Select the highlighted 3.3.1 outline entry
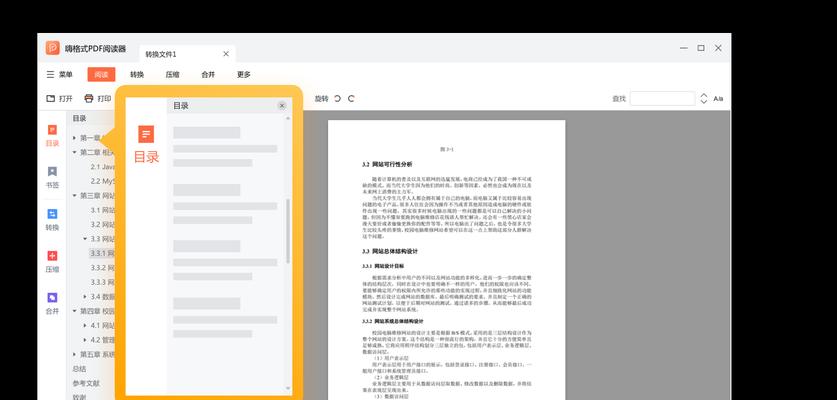 coord(102,253)
